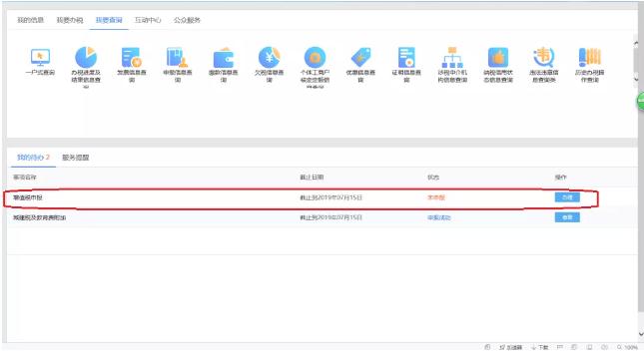Screen dimensions: 644x359
Task: Open the 违法违章信息 magnifier icon
Action: click(544, 57)
